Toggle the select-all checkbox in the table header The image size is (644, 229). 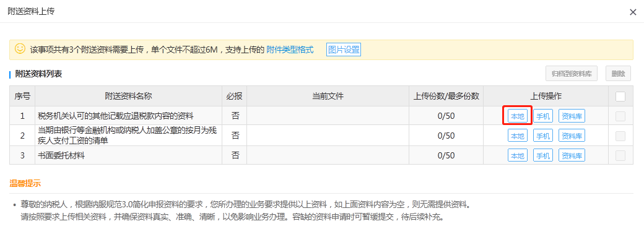click(x=620, y=97)
